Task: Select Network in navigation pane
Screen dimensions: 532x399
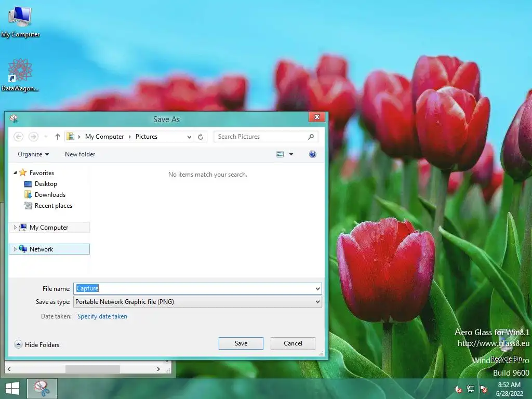Action: [42, 249]
